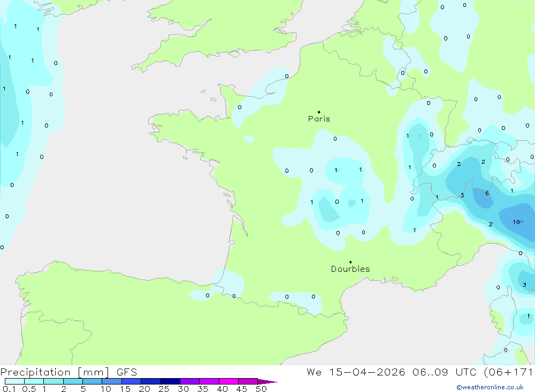Click the '25' legend scale label
535x392 pixels.
click(164, 389)
